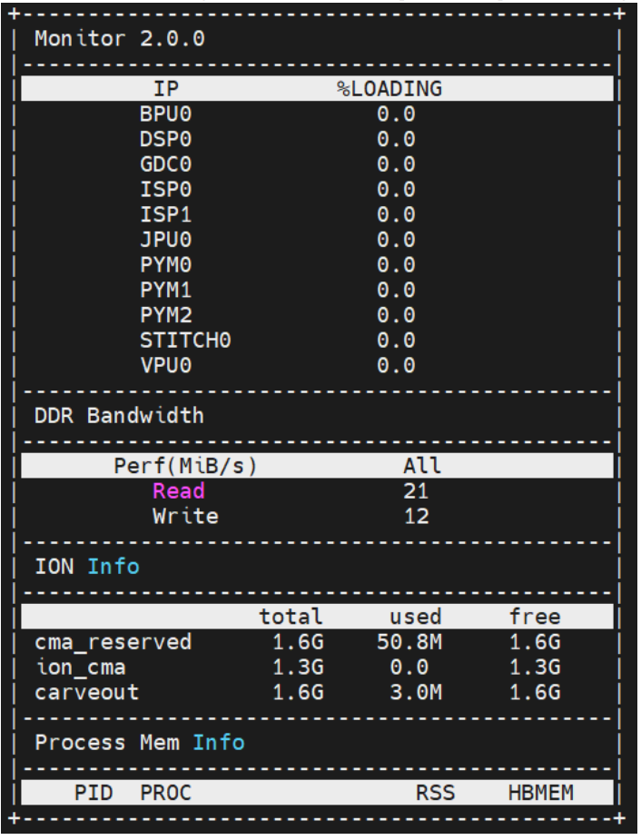Image resolution: width=641 pixels, height=840 pixels.
Task: Click the HBMEM column header
Action: pos(541,793)
